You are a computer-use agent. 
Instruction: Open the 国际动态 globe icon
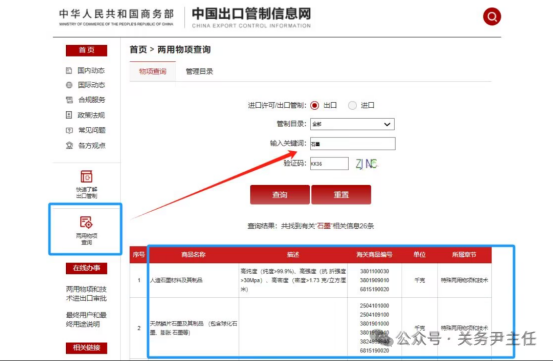[69, 85]
